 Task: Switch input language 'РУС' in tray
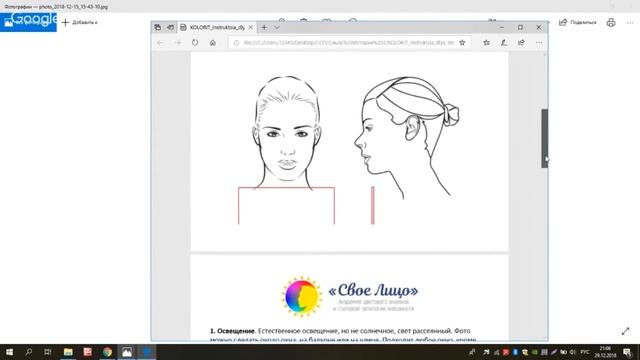click(585, 352)
